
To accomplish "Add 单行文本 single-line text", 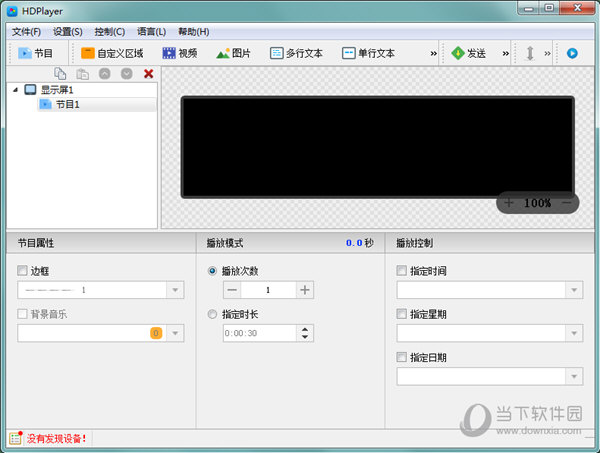I will click(368, 53).
